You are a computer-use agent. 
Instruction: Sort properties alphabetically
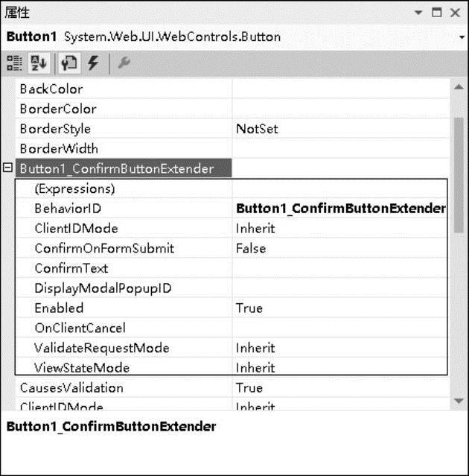tap(39, 63)
